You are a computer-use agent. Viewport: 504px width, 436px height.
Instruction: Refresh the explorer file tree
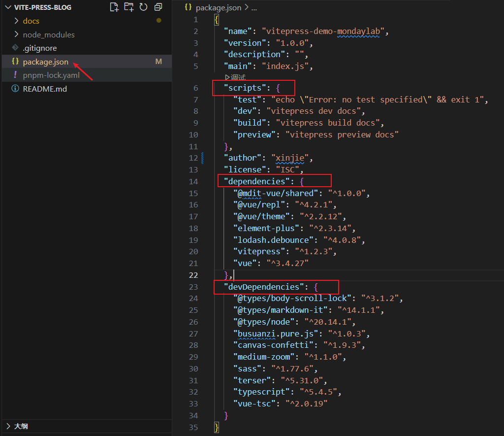143,7
